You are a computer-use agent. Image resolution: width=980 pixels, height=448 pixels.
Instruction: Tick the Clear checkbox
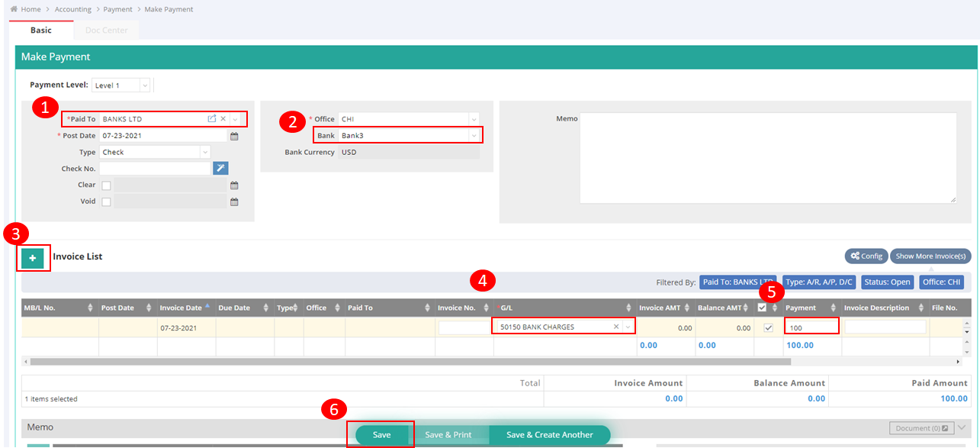point(106,185)
